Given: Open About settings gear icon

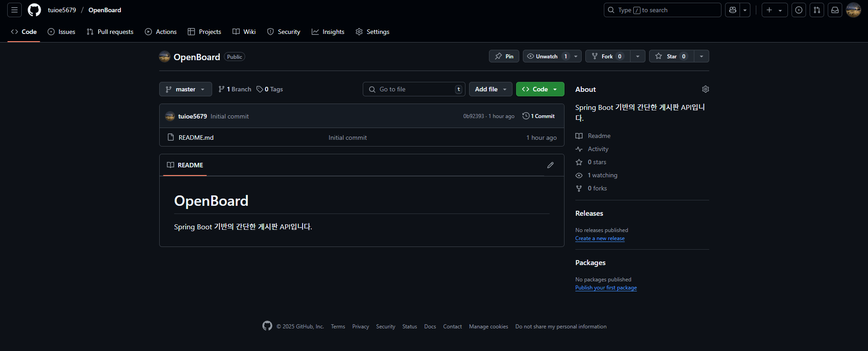Looking at the screenshot, I should 705,89.
